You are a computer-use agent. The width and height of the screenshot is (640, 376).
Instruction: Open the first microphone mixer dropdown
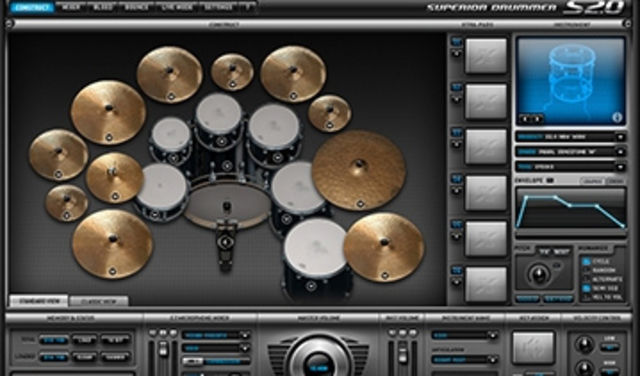(216, 335)
